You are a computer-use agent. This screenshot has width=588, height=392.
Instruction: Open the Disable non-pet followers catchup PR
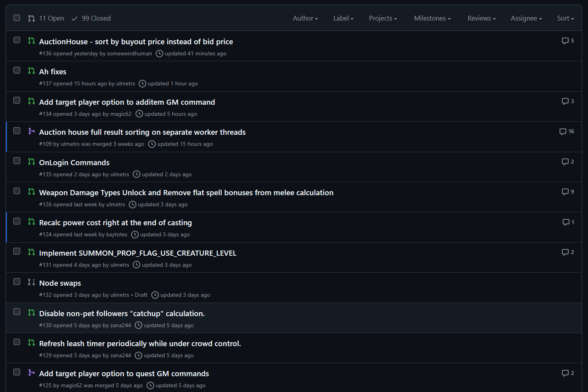pyautogui.click(x=122, y=314)
